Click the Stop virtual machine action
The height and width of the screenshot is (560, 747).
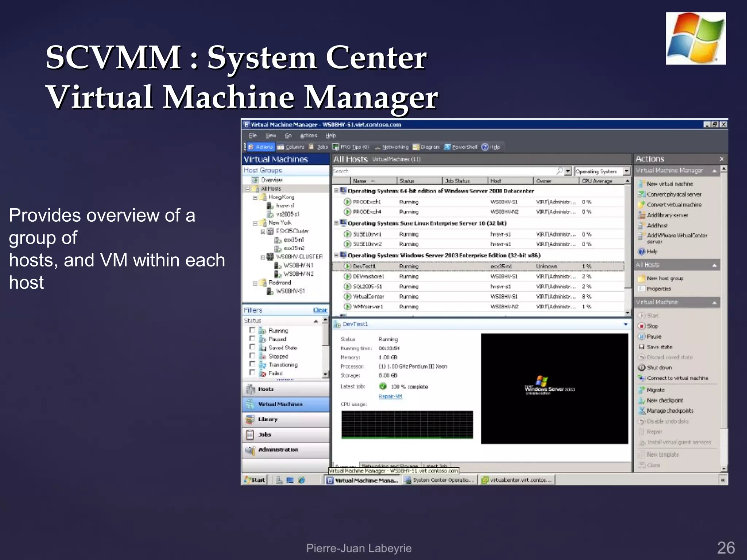648,326
